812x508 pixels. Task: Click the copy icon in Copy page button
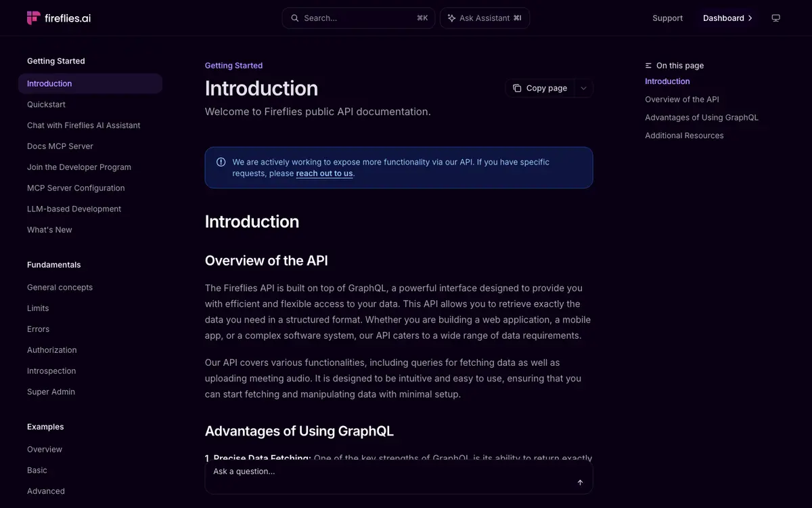[x=517, y=88]
